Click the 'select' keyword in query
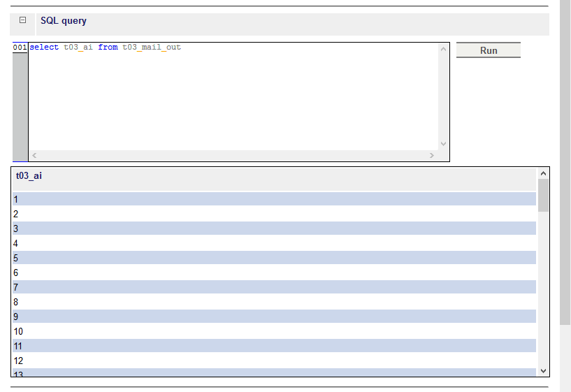571x392 pixels. [x=44, y=47]
